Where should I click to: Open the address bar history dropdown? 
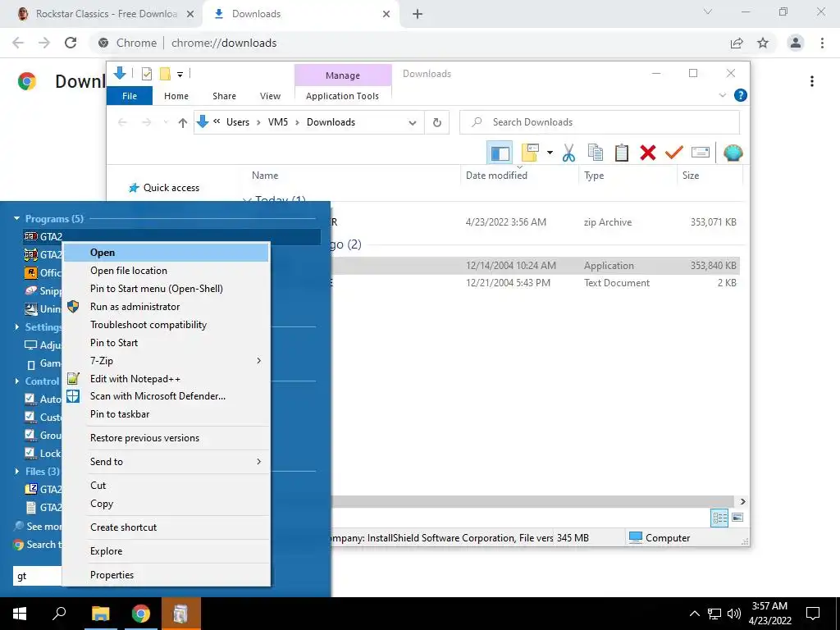(413, 123)
